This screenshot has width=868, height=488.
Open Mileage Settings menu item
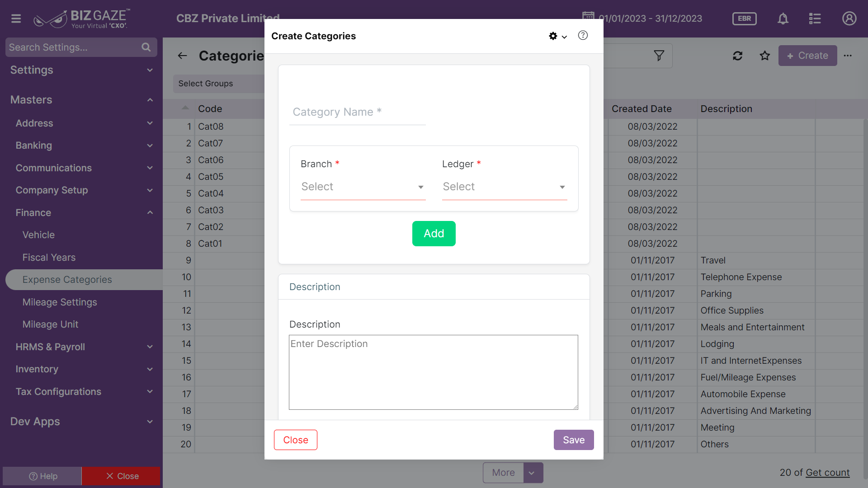click(60, 302)
